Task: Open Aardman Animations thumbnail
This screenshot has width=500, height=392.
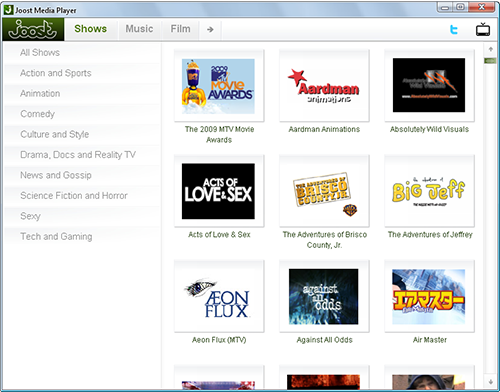Action: [324, 86]
